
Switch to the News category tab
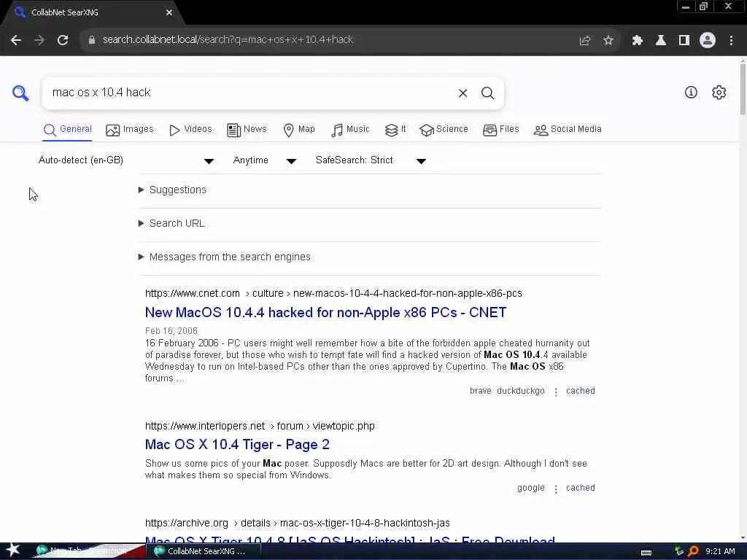pos(247,130)
